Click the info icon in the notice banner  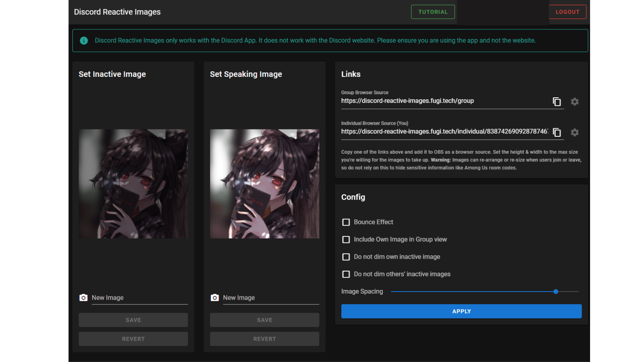tap(84, 40)
